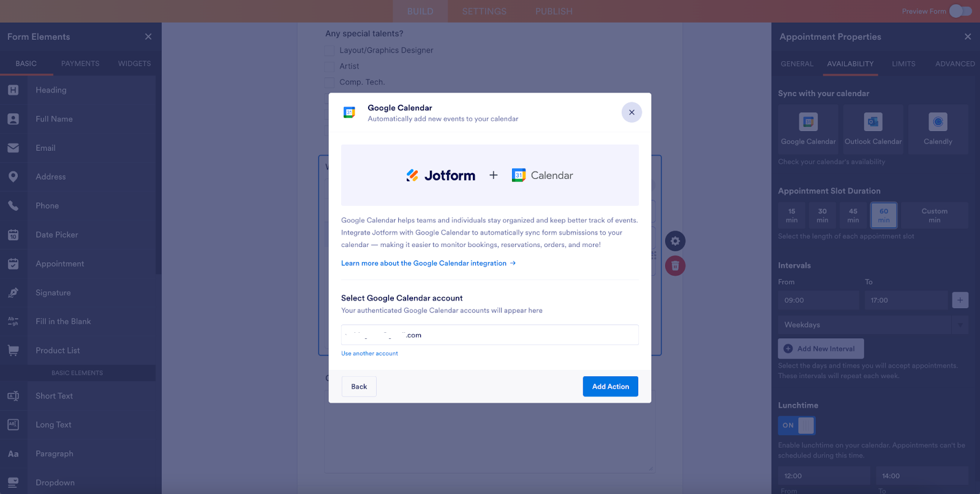
Task: Switch to the PUBLISH tab
Action: coord(554,11)
